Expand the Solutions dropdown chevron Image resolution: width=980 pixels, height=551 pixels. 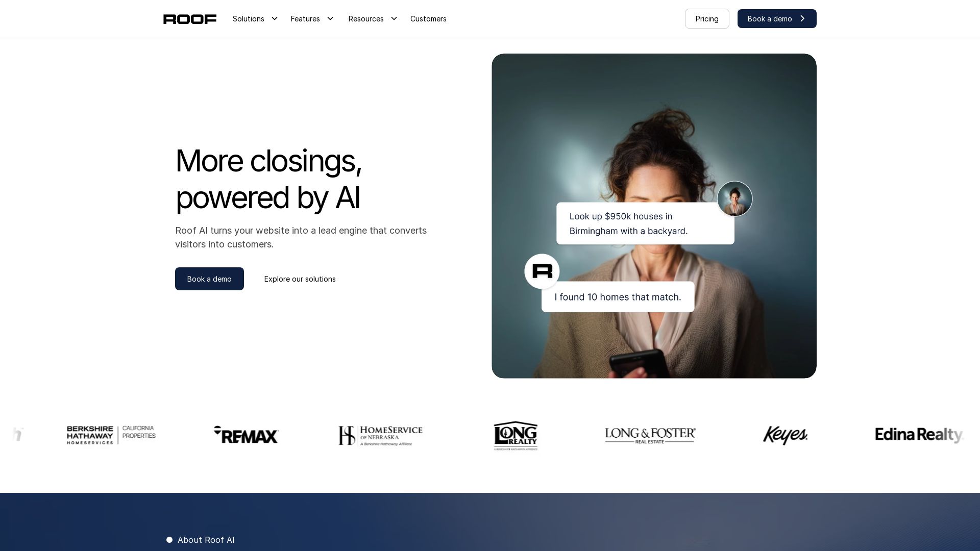click(x=275, y=19)
